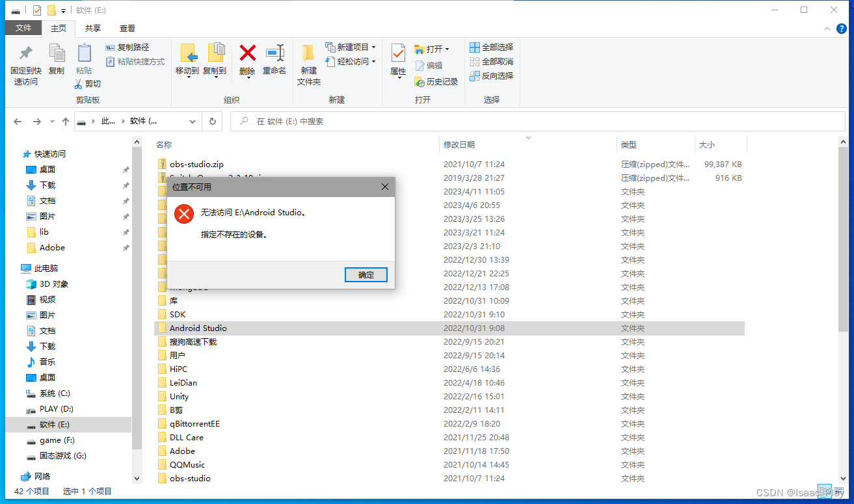The height and width of the screenshot is (504, 854).
Task: Sort by the 大小 column header
Action: point(707,145)
